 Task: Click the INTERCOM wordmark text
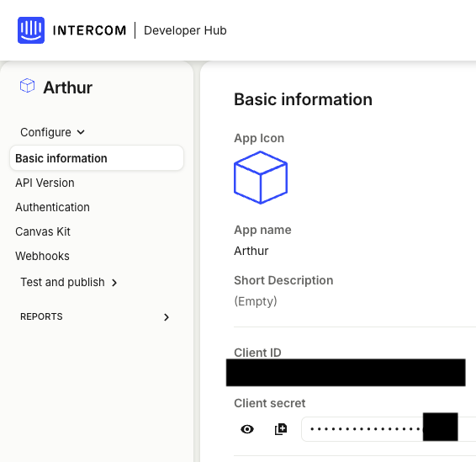(89, 30)
